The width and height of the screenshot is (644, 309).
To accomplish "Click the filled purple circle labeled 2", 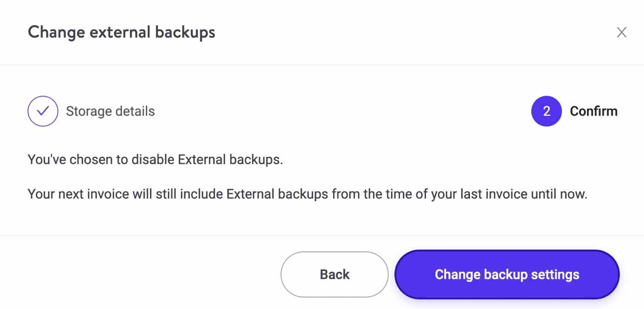I will (546, 111).
